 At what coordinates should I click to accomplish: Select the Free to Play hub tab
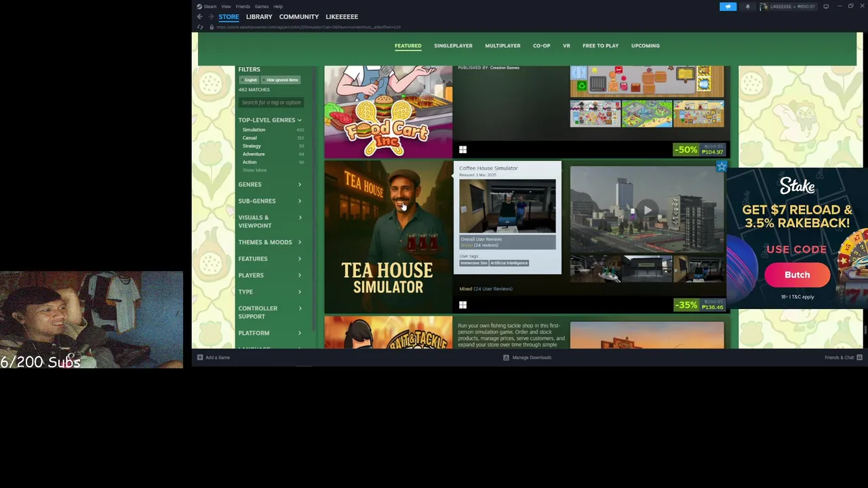coord(600,45)
